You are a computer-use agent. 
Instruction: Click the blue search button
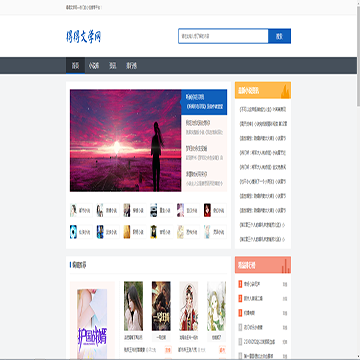pos(279,36)
